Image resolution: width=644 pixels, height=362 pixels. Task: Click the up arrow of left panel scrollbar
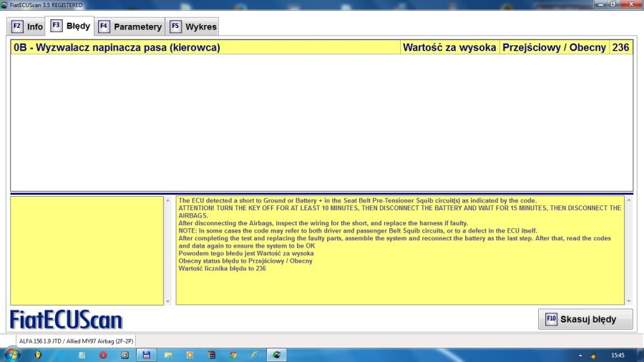click(x=167, y=200)
